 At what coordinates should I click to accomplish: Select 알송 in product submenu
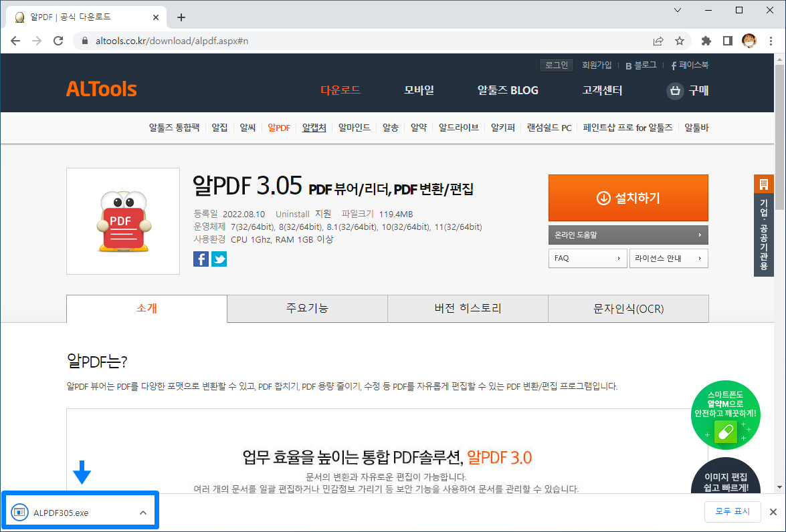click(x=391, y=128)
